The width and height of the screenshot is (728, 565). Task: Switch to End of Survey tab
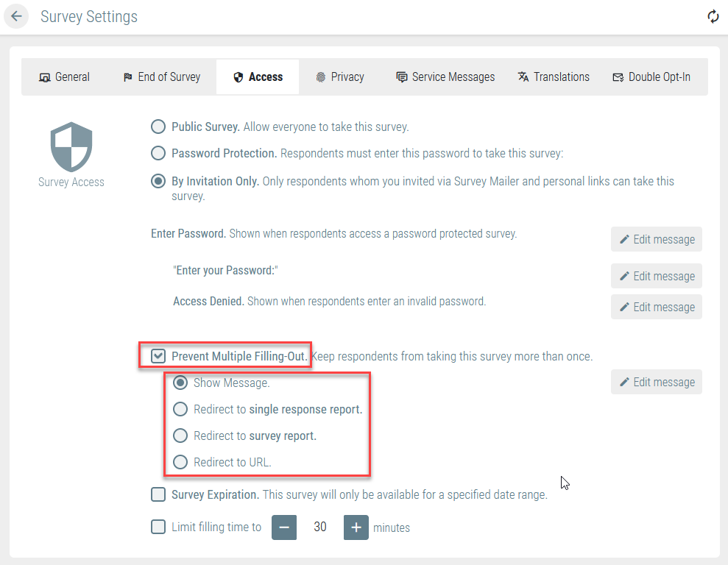(x=162, y=77)
